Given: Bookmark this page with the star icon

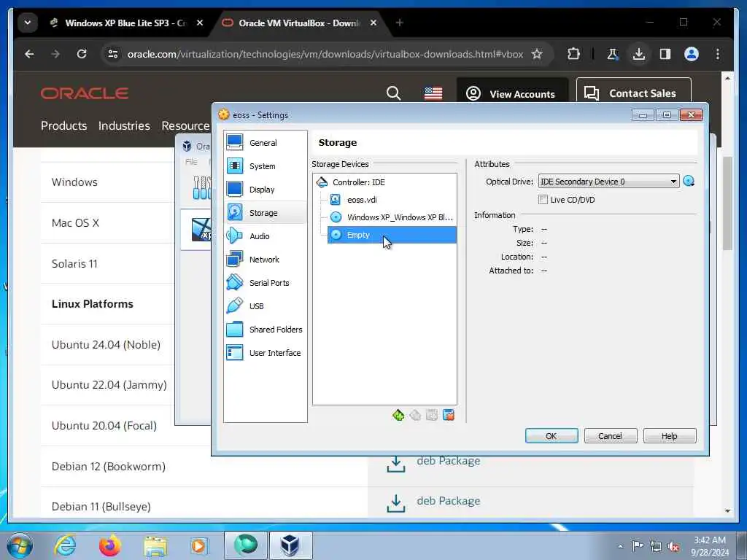Looking at the screenshot, I should [x=537, y=54].
